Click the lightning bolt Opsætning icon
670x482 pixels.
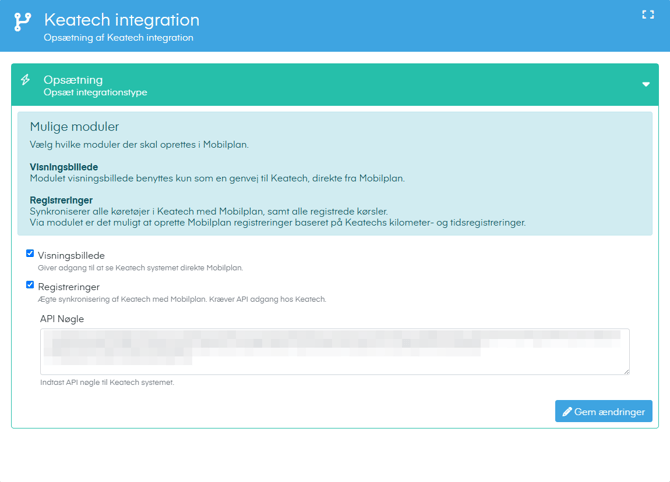tap(25, 79)
